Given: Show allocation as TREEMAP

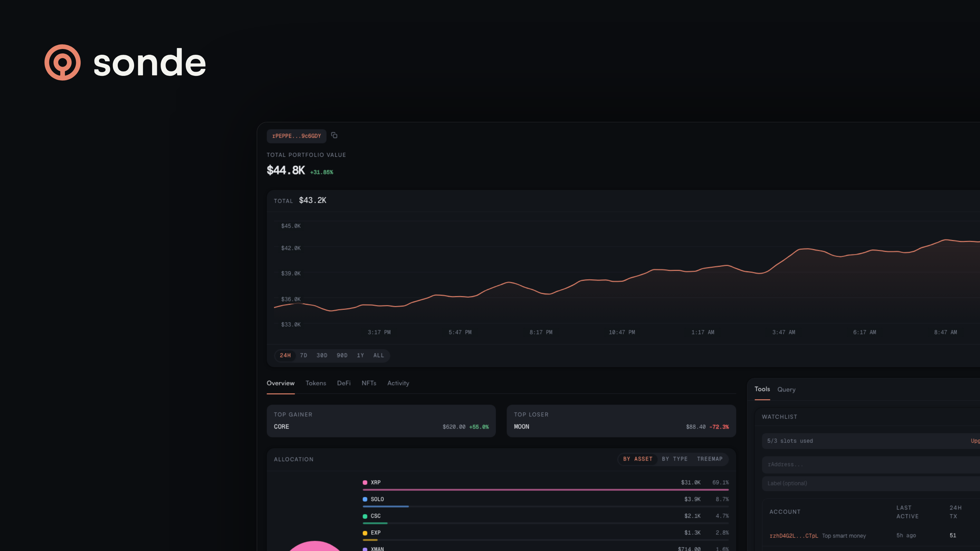Looking at the screenshot, I should pos(709,459).
